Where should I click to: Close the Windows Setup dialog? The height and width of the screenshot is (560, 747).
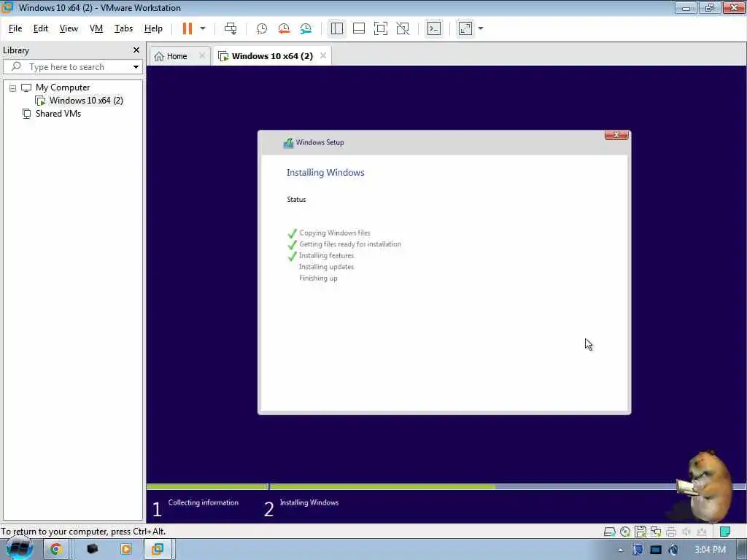click(616, 135)
